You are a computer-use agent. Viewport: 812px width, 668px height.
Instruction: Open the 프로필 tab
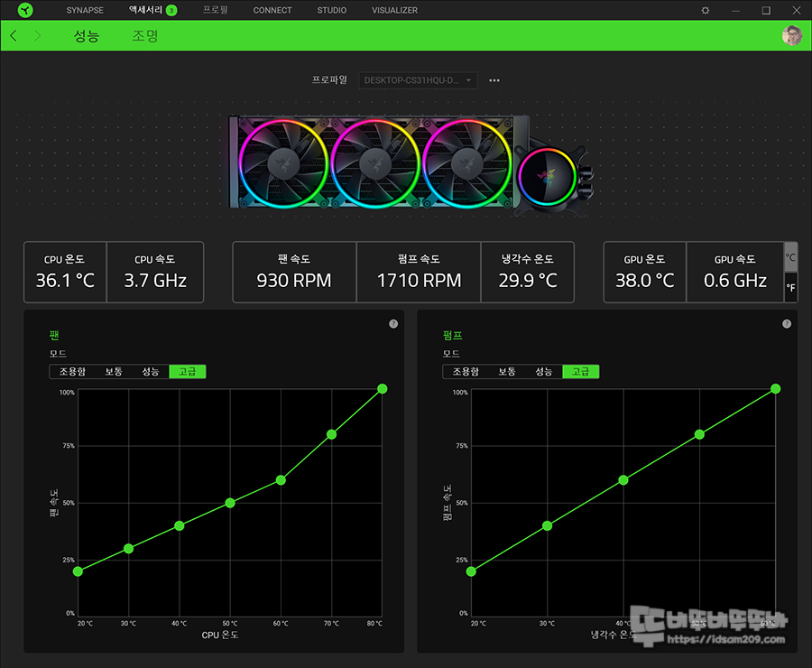click(215, 10)
